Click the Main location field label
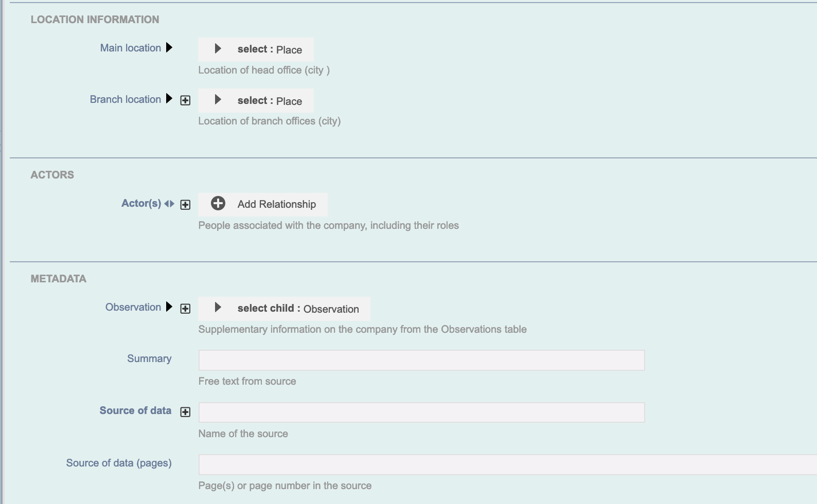The image size is (817, 504). pyautogui.click(x=131, y=48)
